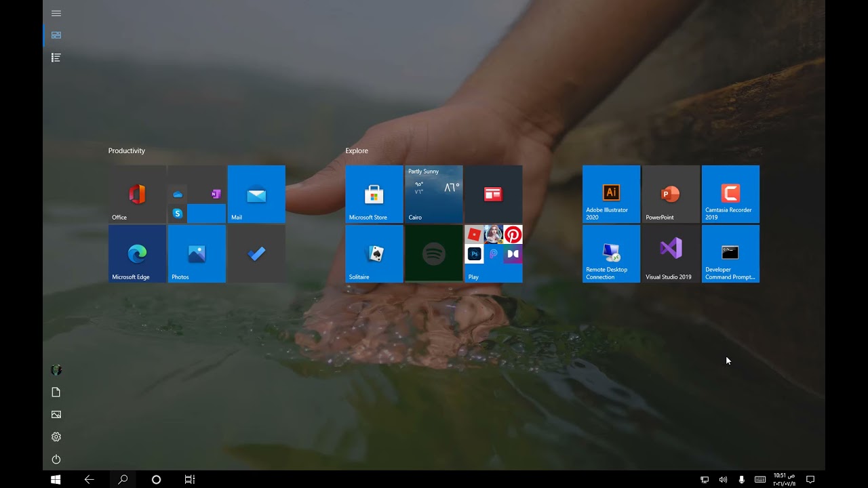Screen dimensions: 868x488
Task: Open the Mail tile
Action: (256, 194)
